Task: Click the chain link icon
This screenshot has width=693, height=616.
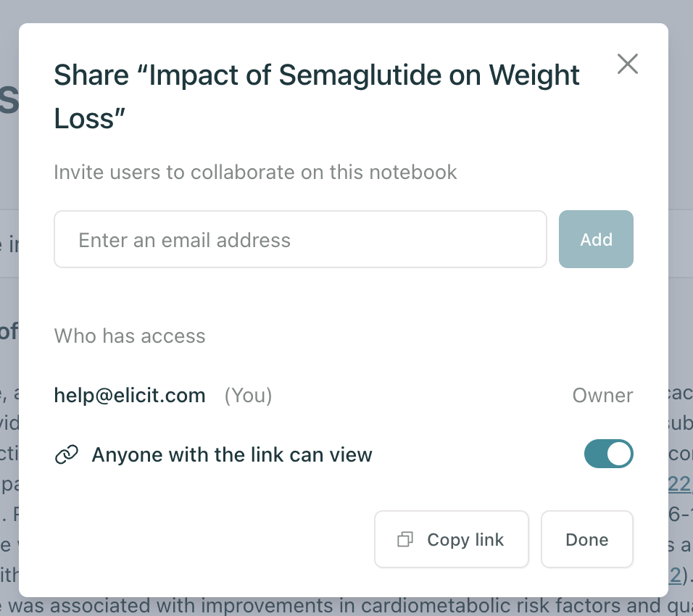Action: [x=67, y=454]
